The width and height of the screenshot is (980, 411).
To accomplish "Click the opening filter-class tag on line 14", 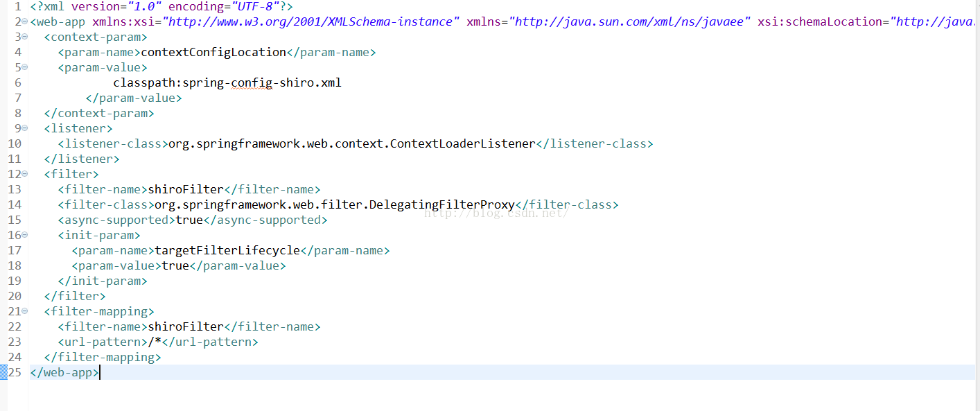I will pyautogui.click(x=106, y=204).
